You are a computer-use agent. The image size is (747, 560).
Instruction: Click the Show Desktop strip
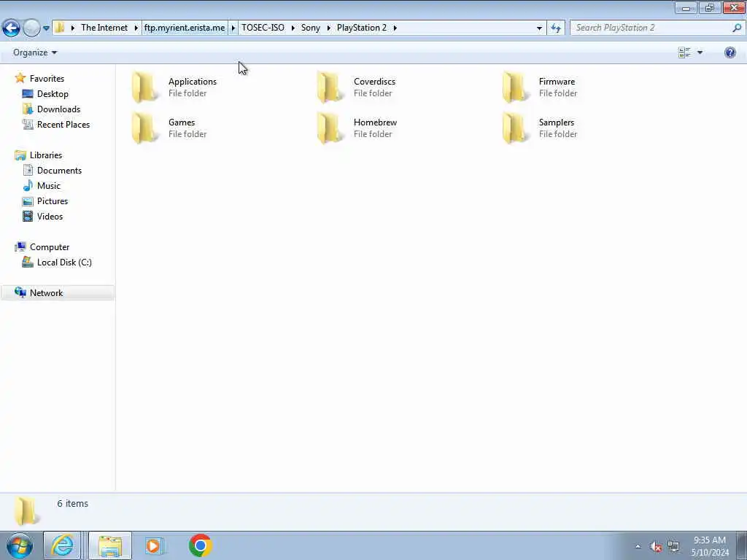741,545
